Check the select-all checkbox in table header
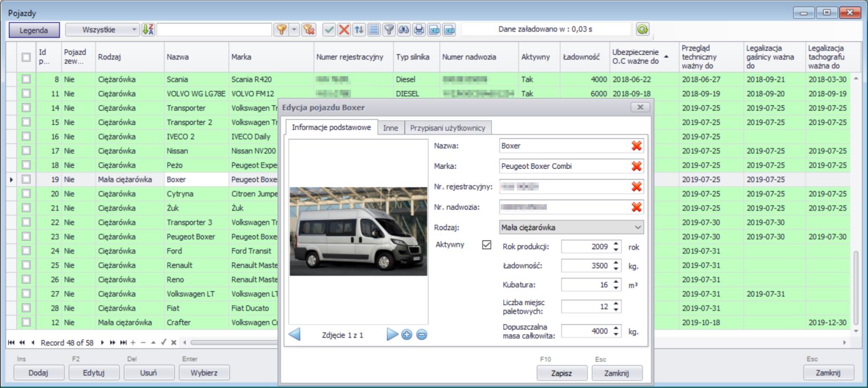The image size is (868, 388). [26, 57]
